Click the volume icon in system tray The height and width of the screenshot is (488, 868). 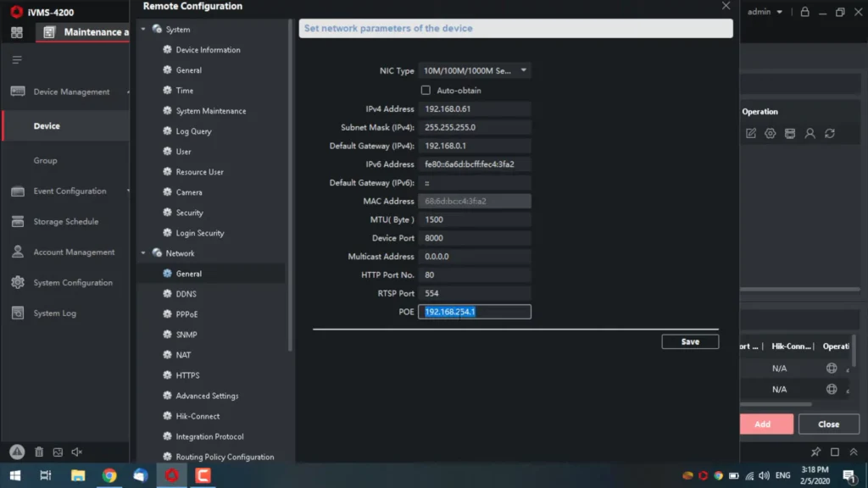pos(764,476)
